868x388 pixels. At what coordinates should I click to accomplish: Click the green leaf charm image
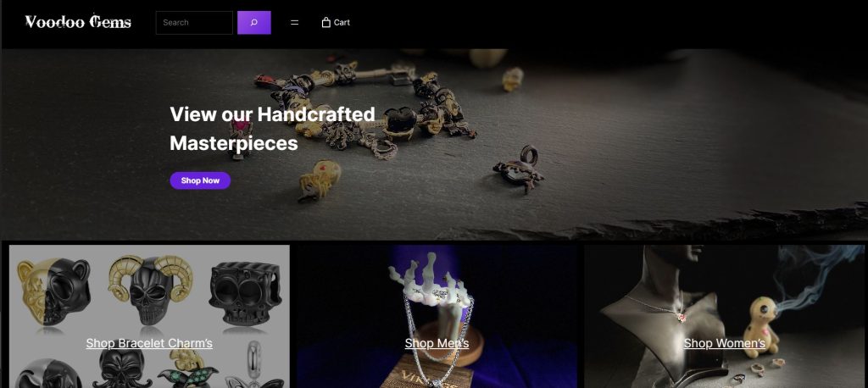click(187, 370)
